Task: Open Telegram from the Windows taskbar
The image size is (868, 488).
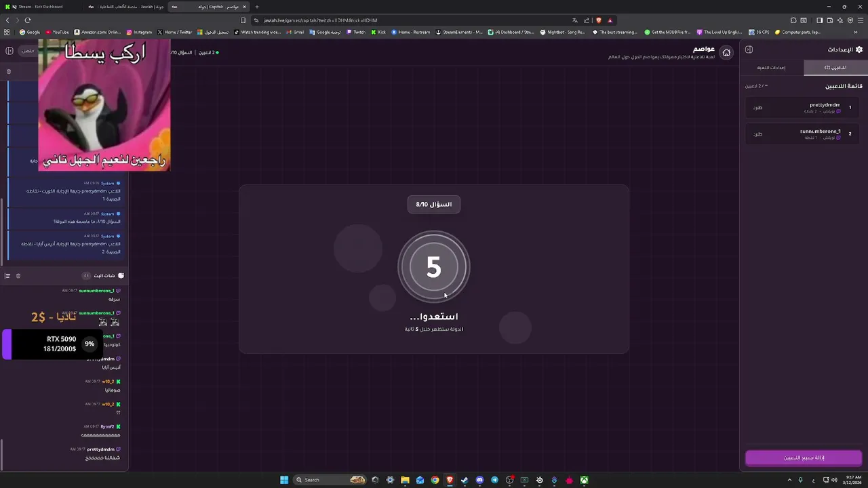Action: [494, 480]
